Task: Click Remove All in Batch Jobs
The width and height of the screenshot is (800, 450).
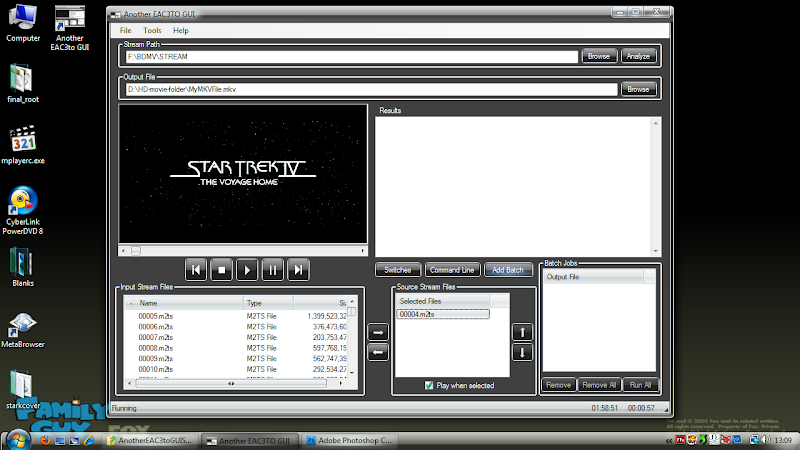Action: (x=599, y=385)
